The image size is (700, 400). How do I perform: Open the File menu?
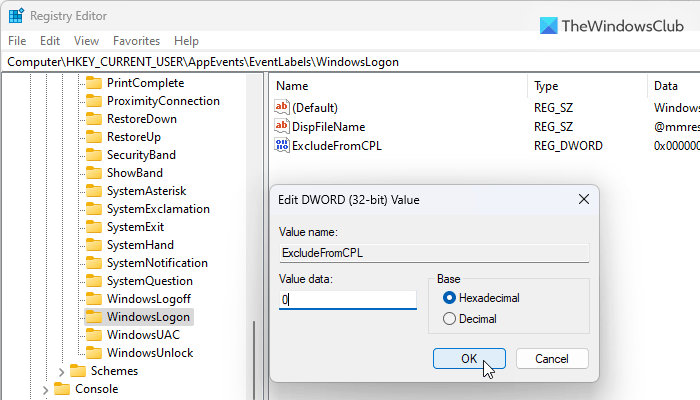click(17, 41)
